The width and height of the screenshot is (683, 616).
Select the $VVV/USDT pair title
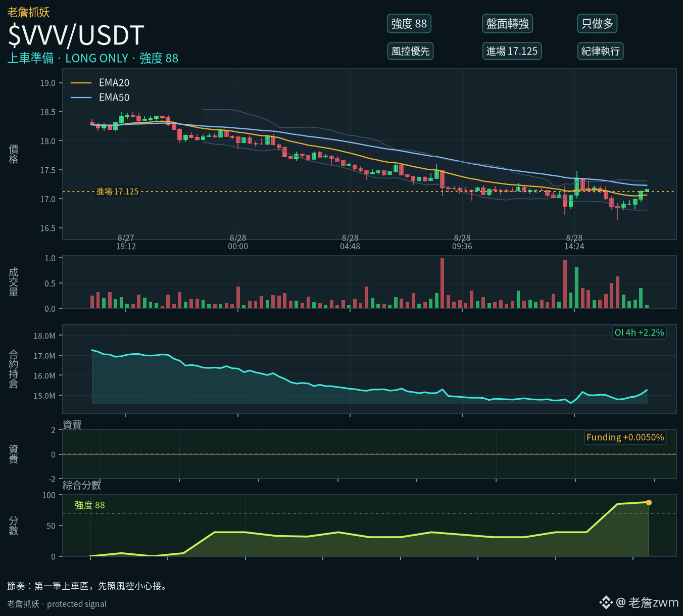76,35
